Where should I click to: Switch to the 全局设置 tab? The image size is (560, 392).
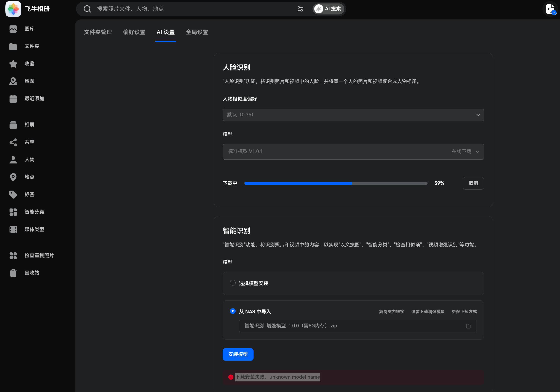(x=197, y=32)
